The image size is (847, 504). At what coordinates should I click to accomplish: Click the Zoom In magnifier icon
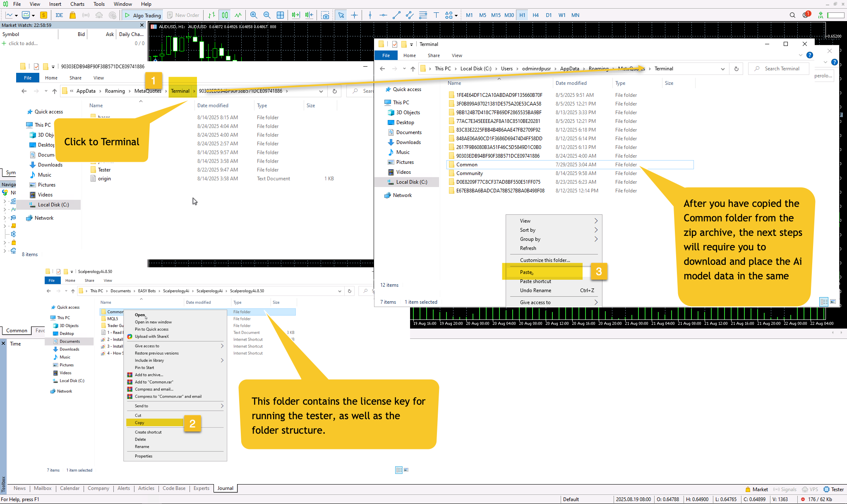click(254, 15)
